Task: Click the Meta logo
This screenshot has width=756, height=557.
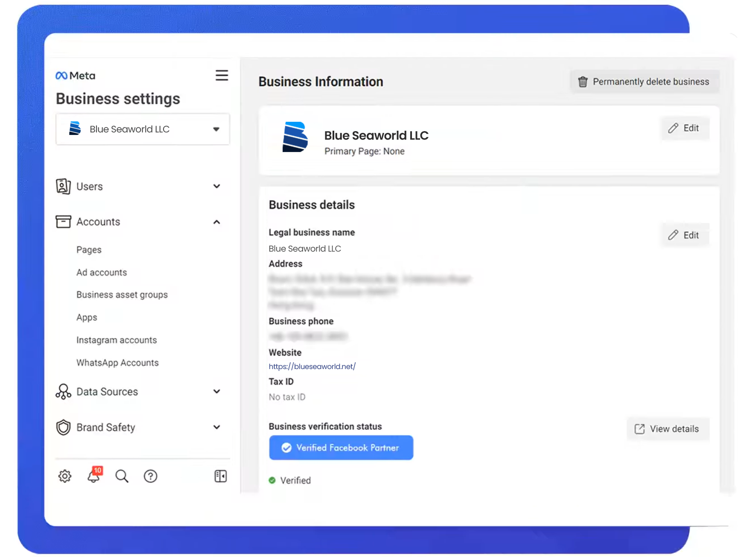Action: tap(76, 76)
